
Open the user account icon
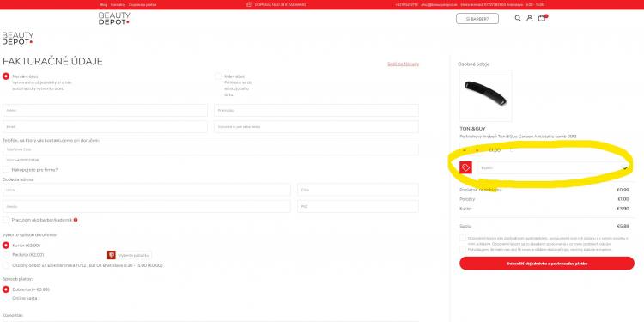(x=530, y=18)
